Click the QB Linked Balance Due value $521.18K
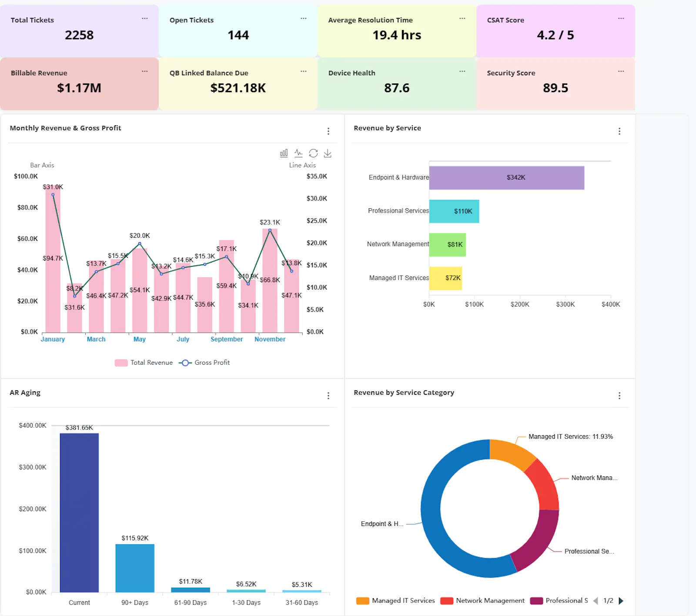 coord(238,88)
